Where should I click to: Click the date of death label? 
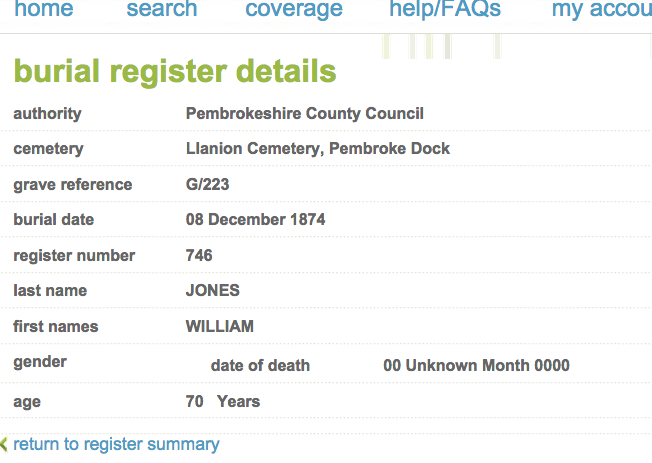click(x=260, y=366)
